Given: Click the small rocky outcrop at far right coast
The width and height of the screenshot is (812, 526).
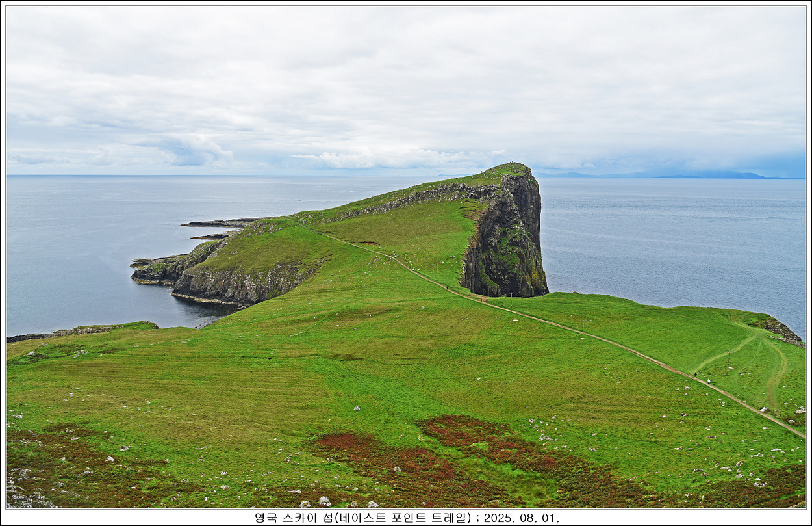Looking at the screenshot, I should pos(781,331).
